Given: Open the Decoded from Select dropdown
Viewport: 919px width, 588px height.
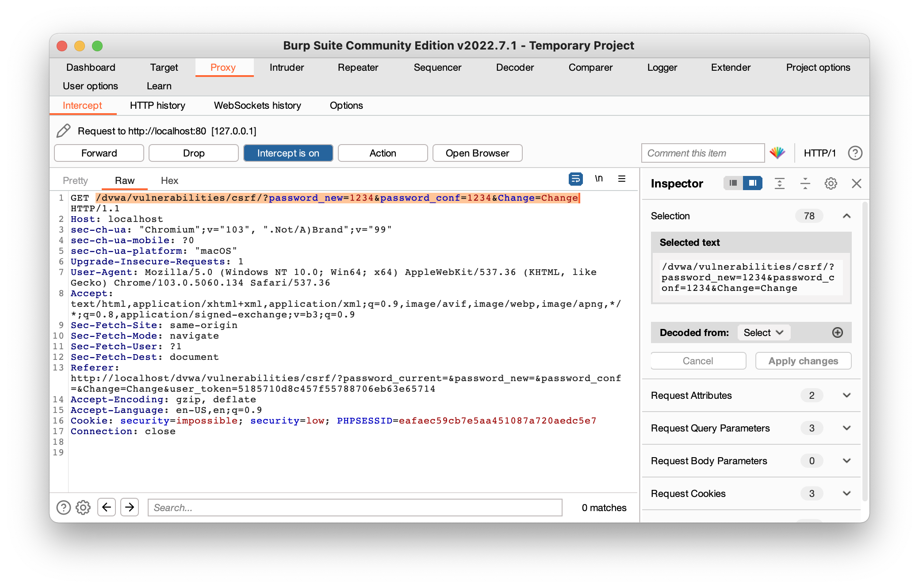Looking at the screenshot, I should pos(763,332).
